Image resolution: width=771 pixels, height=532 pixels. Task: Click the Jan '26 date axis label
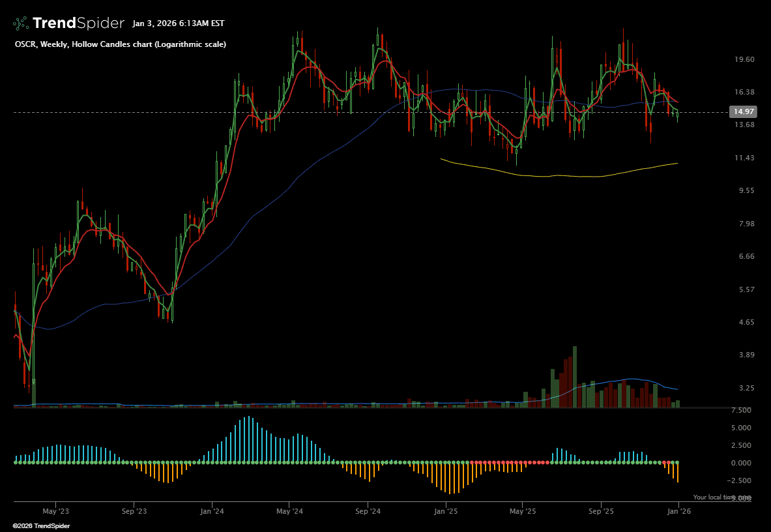678,511
